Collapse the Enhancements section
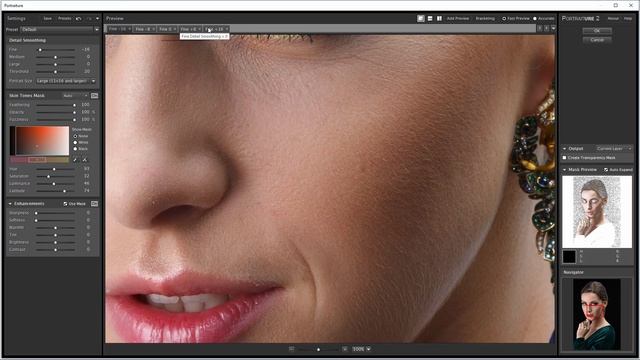The width and height of the screenshot is (640, 360). [10, 204]
